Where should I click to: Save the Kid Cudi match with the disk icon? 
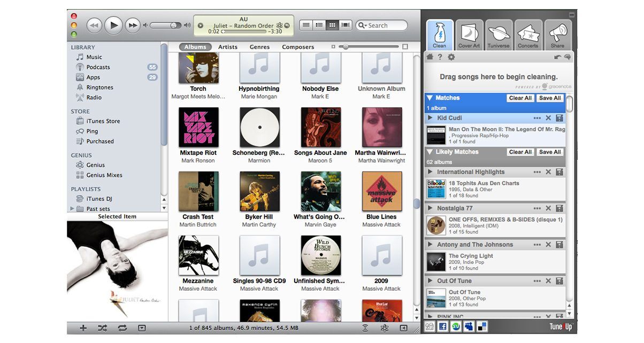(559, 118)
